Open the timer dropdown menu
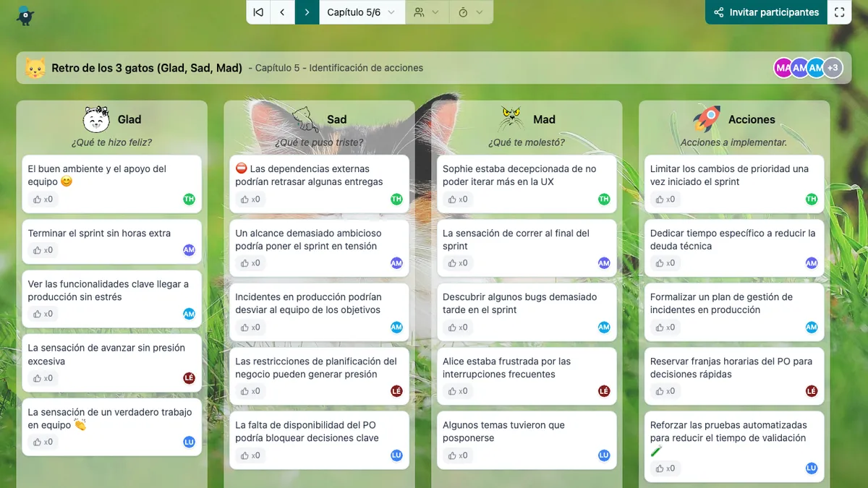The width and height of the screenshot is (868, 488). pos(471,12)
